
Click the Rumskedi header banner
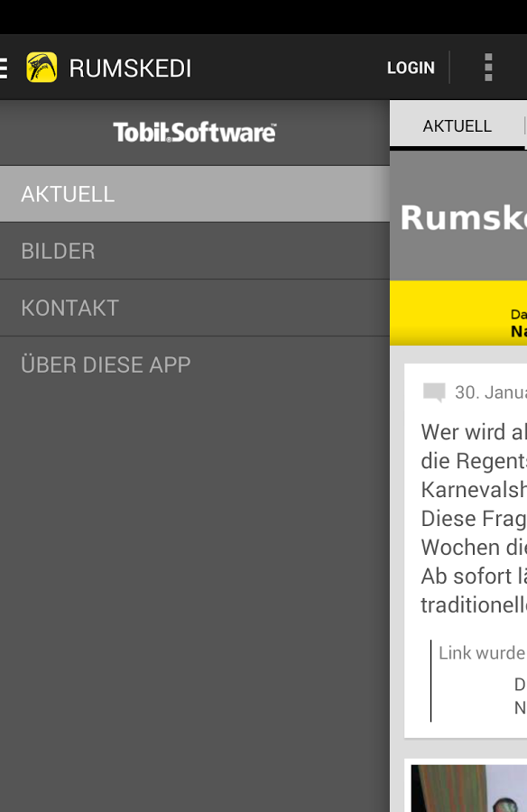coord(458,217)
